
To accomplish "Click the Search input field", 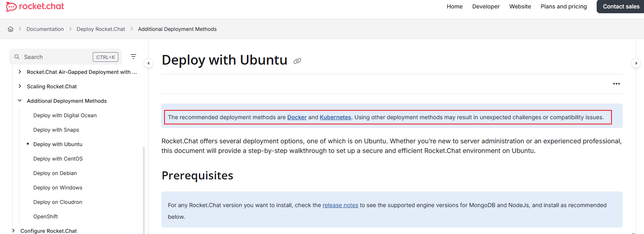I will point(56,57).
